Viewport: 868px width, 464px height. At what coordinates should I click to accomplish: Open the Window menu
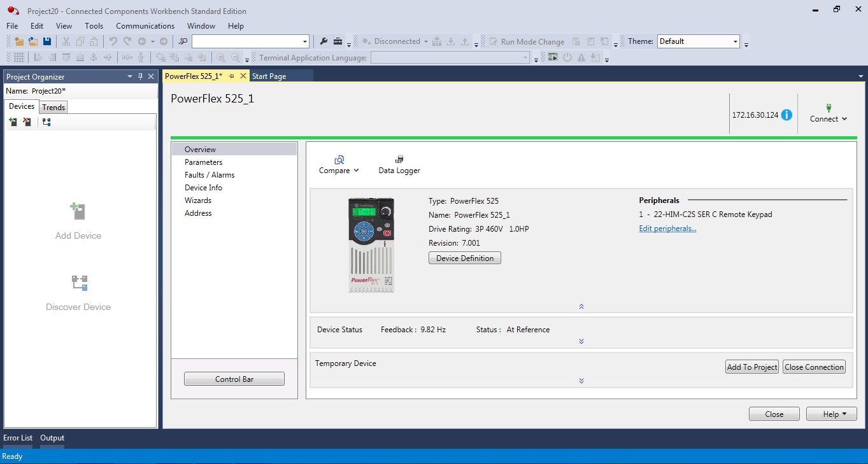click(201, 26)
